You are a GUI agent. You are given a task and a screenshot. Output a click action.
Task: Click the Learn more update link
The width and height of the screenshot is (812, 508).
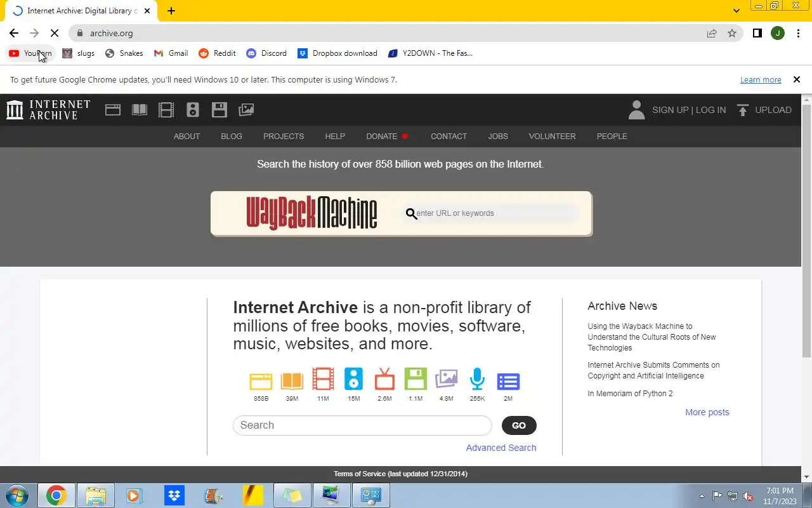click(761, 80)
